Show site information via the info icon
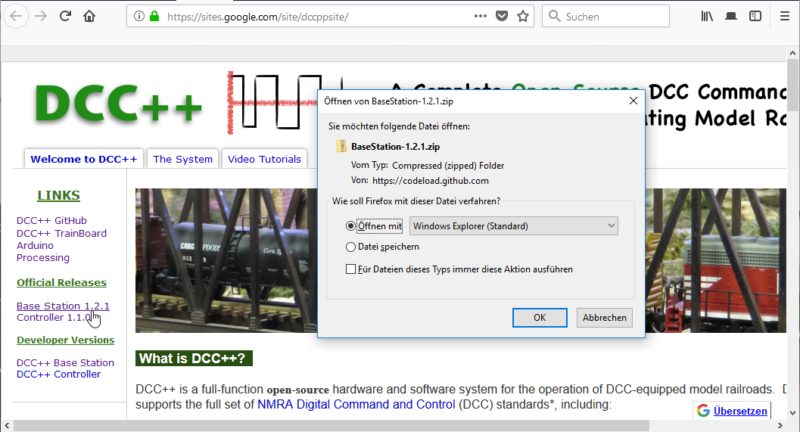 pyautogui.click(x=139, y=16)
